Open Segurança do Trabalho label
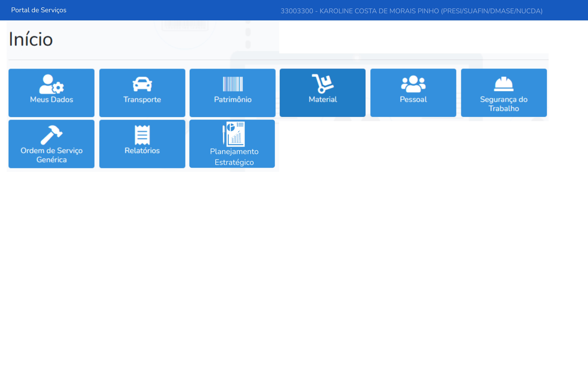Screen dimensions: 588x380 click(x=504, y=104)
